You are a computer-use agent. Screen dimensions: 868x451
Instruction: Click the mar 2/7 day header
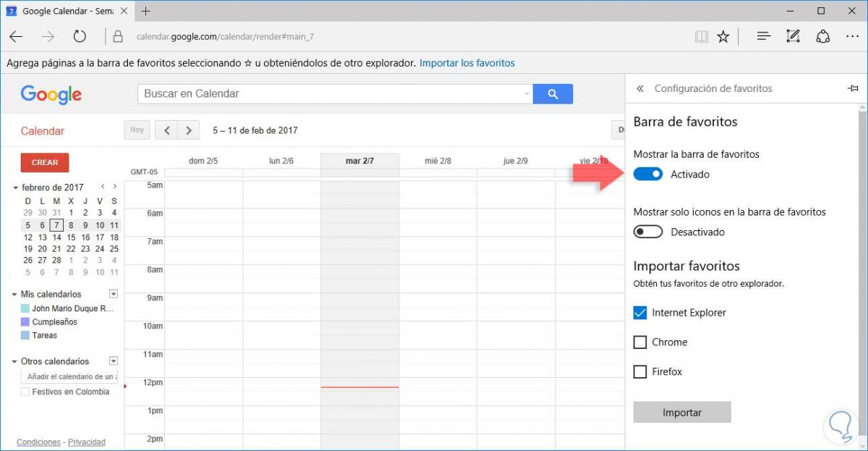(359, 161)
